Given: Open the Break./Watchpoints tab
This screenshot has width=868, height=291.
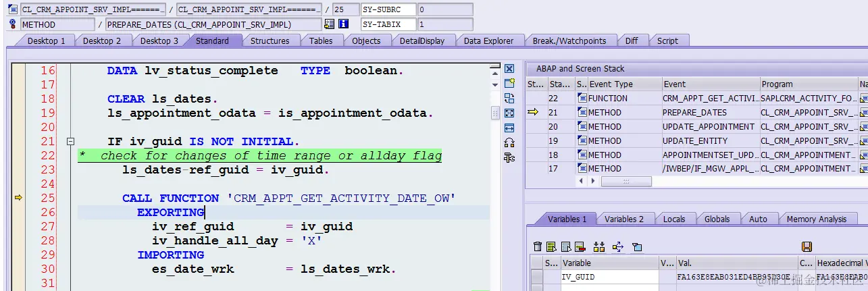Looking at the screenshot, I should tap(569, 41).
